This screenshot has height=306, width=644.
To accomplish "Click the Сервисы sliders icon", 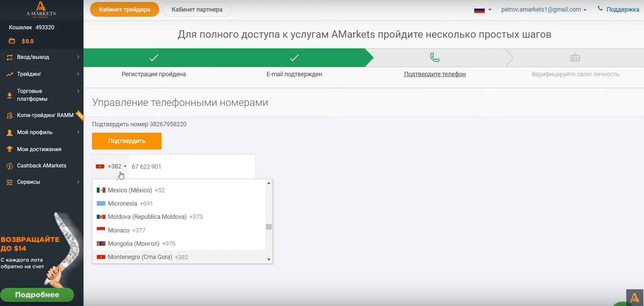I will pos(10,182).
